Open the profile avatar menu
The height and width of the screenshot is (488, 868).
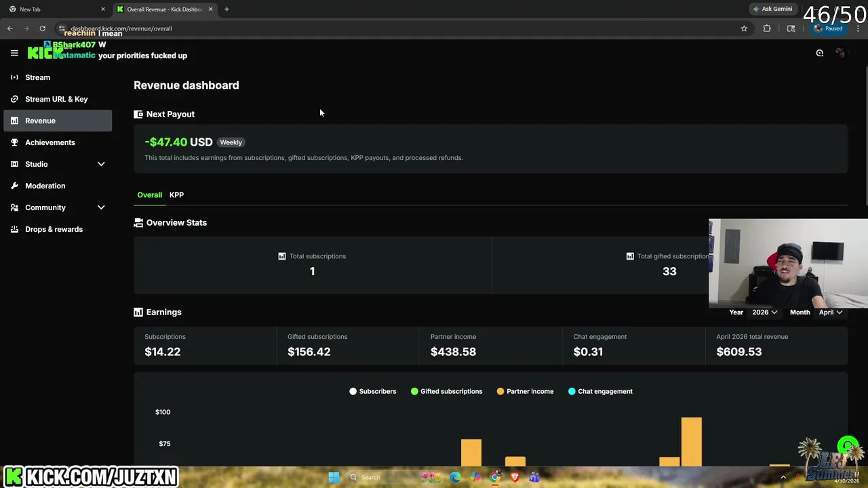pos(841,53)
